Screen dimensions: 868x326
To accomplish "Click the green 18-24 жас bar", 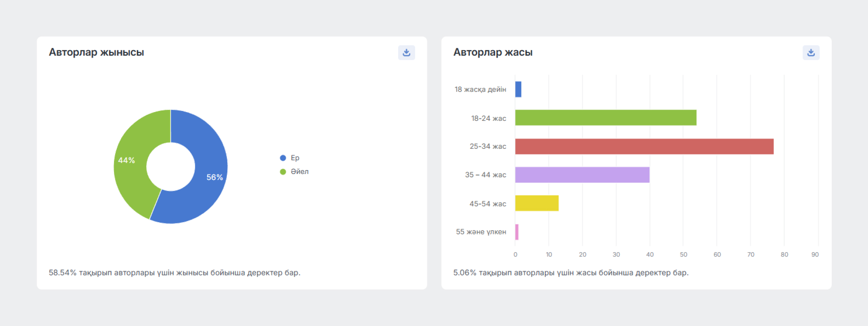I will click(x=606, y=118).
